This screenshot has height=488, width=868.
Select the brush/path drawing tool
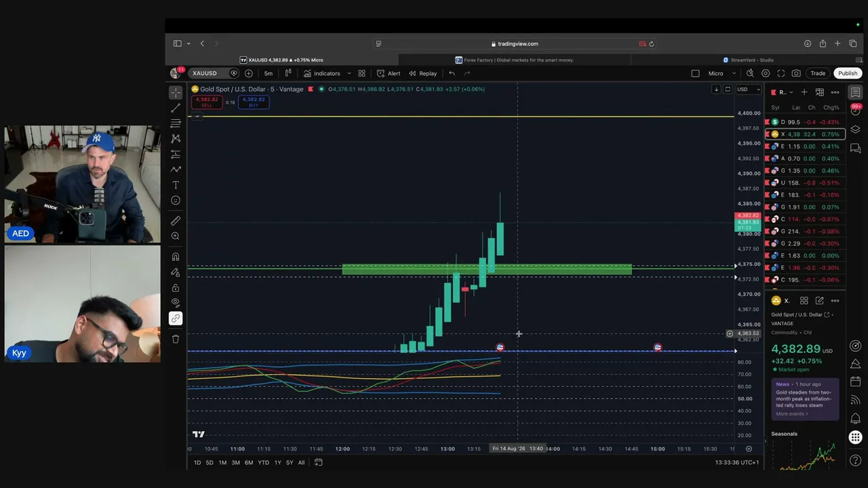[x=176, y=169]
